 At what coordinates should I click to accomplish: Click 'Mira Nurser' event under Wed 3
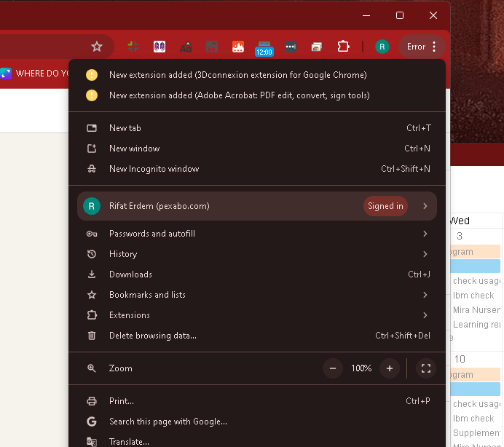click(x=476, y=310)
